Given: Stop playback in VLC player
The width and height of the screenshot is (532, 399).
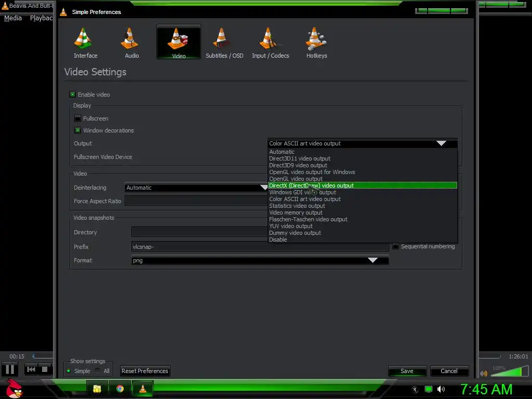Looking at the screenshot, I should point(45,369).
